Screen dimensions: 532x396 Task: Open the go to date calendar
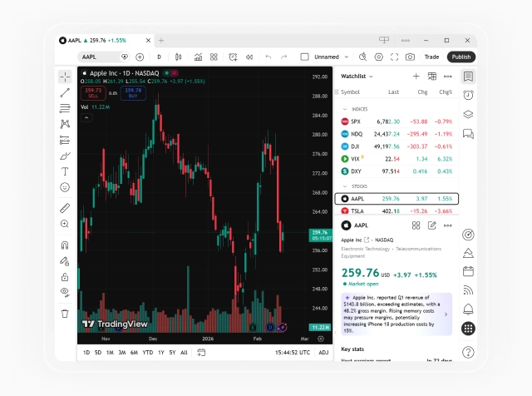(x=201, y=353)
